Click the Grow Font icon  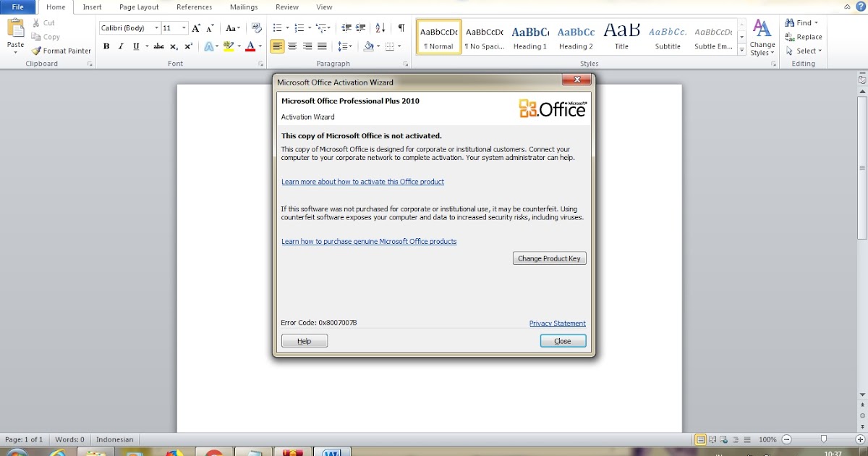pyautogui.click(x=196, y=28)
